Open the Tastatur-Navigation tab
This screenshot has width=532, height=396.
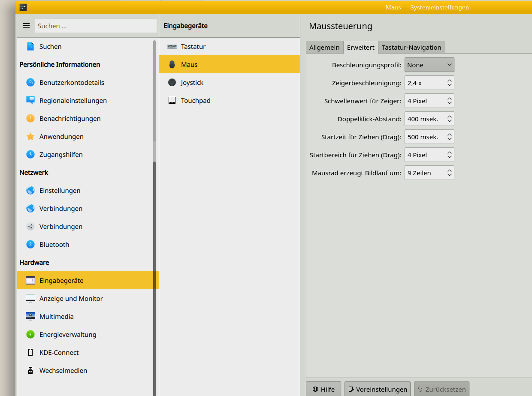click(x=411, y=47)
